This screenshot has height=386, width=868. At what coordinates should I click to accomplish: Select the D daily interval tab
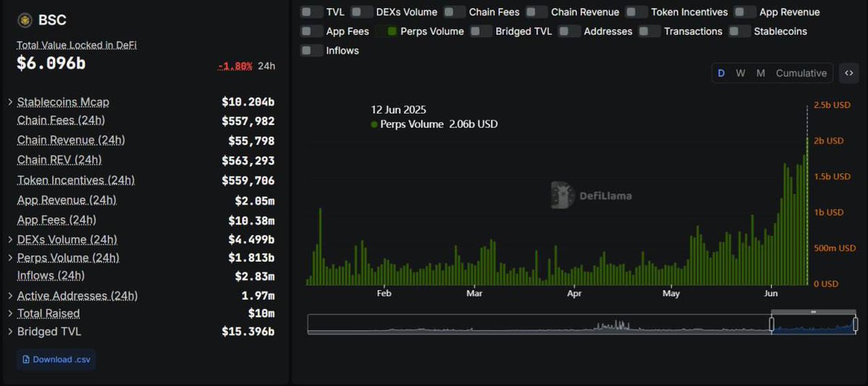point(721,73)
